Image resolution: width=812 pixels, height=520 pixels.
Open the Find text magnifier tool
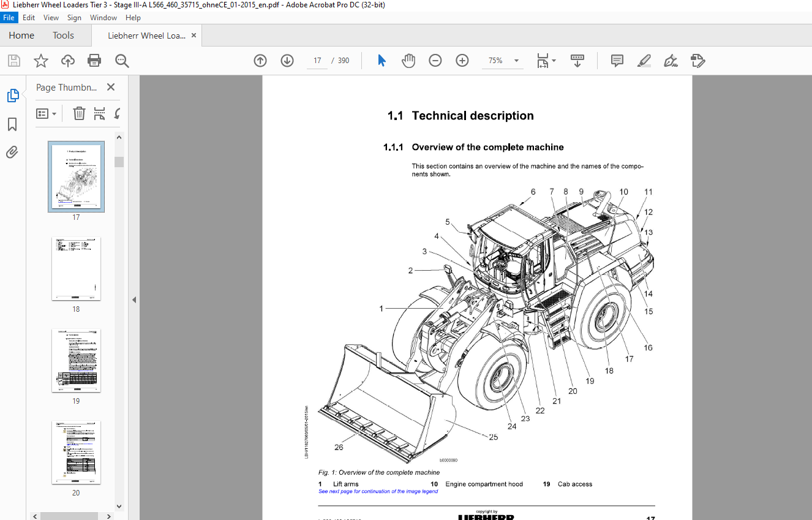[122, 61]
